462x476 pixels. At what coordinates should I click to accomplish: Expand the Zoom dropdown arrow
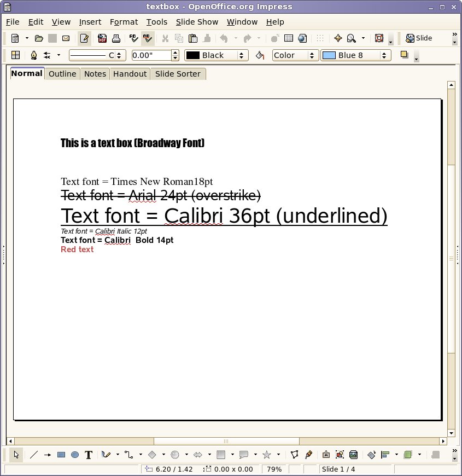coord(363,38)
